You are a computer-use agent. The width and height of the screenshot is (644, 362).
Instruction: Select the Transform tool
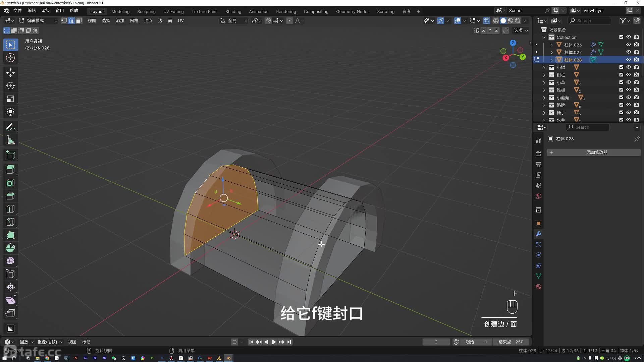click(10, 112)
